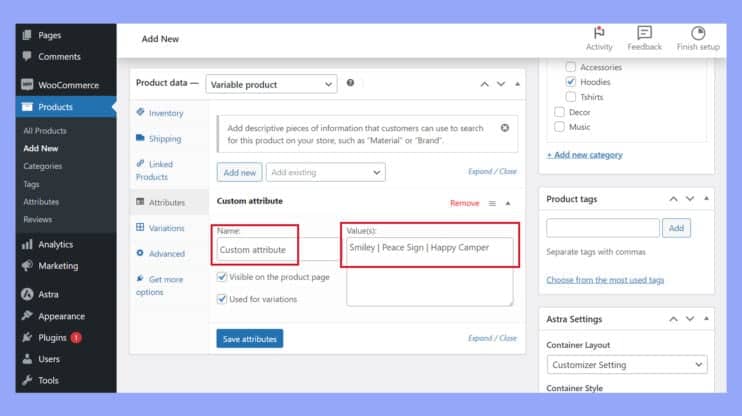The image size is (742, 416).
Task: Open the Variable product type dropdown
Action: pyautogui.click(x=271, y=84)
